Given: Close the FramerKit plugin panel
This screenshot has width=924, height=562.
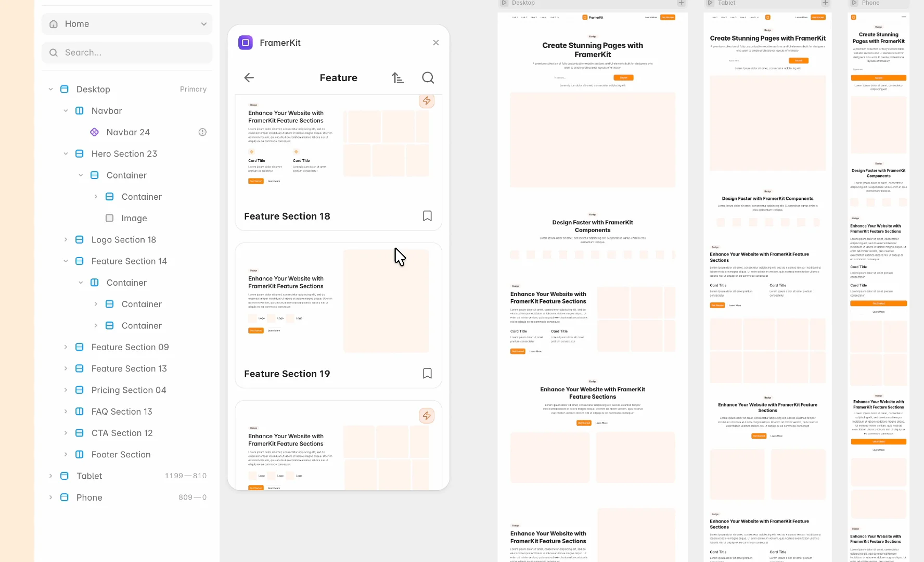Looking at the screenshot, I should 436,43.
